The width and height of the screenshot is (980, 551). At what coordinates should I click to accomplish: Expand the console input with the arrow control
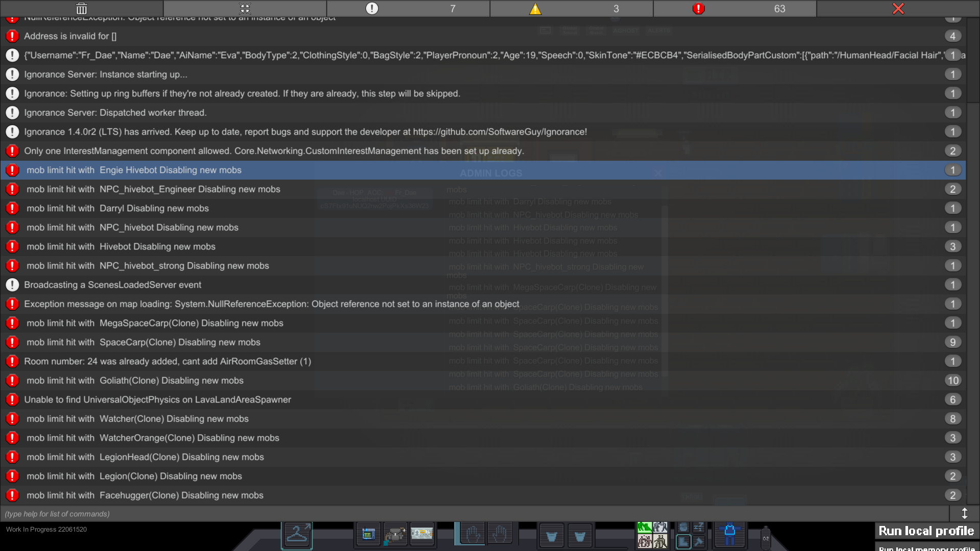(x=965, y=514)
